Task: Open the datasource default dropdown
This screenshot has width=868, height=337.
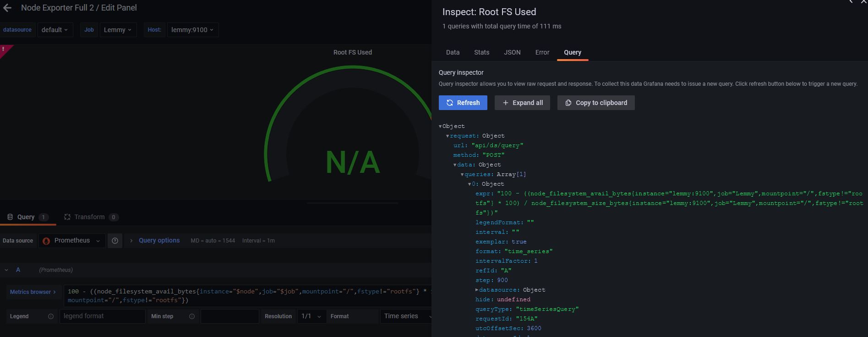Action: (x=55, y=30)
